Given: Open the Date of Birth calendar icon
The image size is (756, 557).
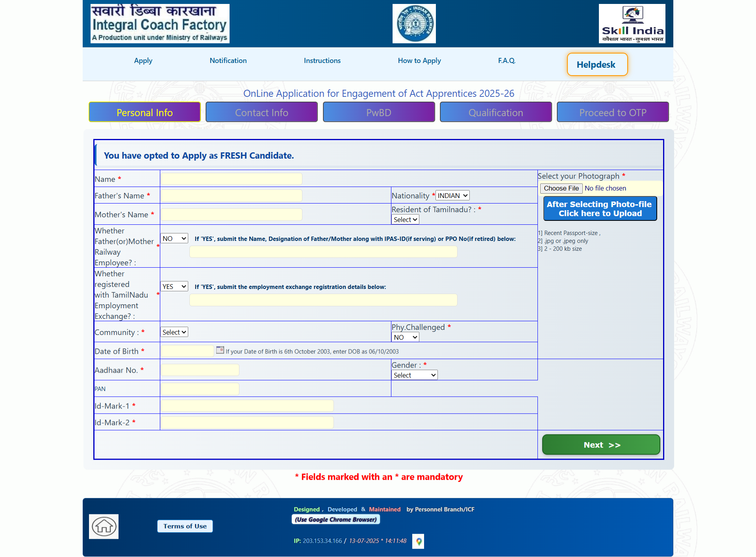Looking at the screenshot, I should (220, 350).
